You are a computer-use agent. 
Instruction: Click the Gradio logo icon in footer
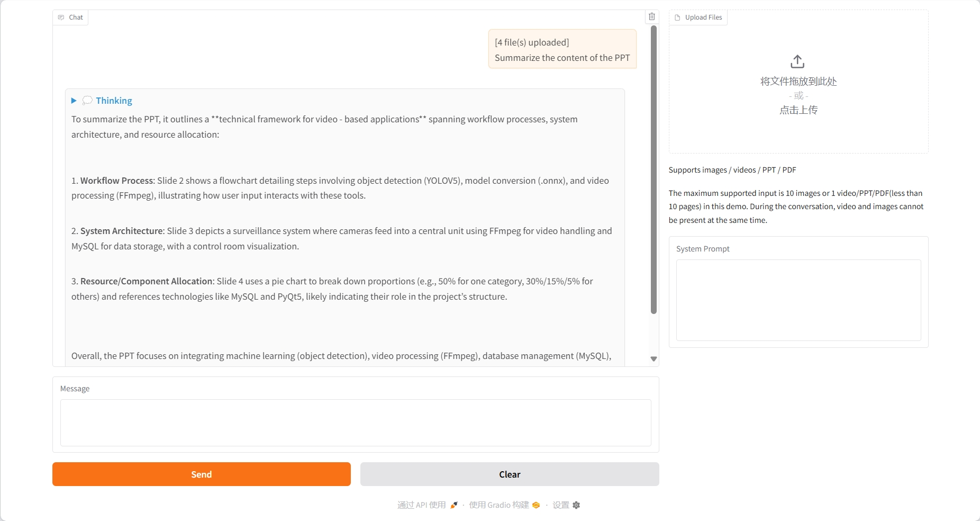click(536, 505)
